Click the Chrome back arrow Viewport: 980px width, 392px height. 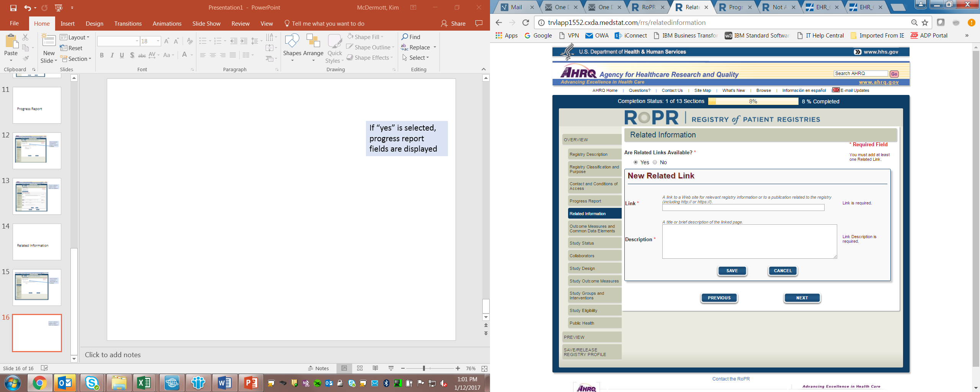click(x=498, y=23)
